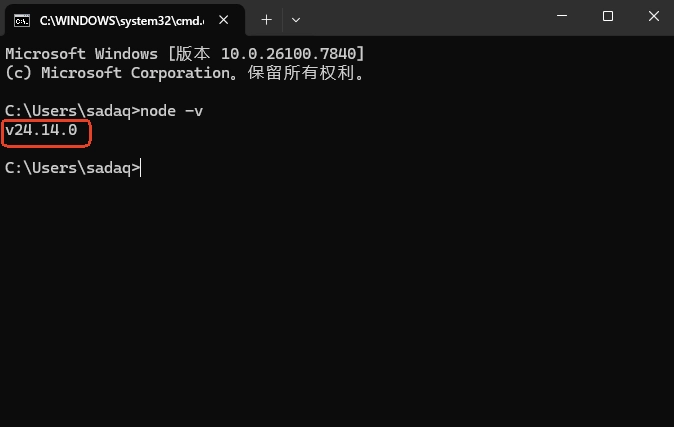Click the cmd icon on the tab

tap(22, 19)
